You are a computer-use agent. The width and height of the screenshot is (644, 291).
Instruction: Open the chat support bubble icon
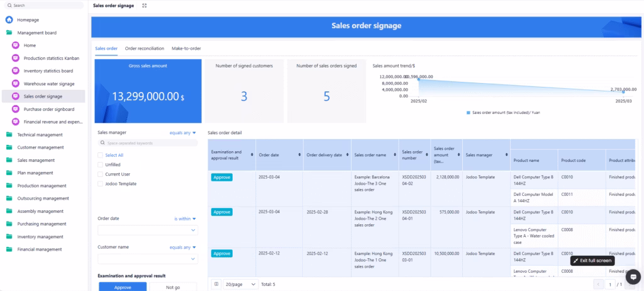click(633, 277)
